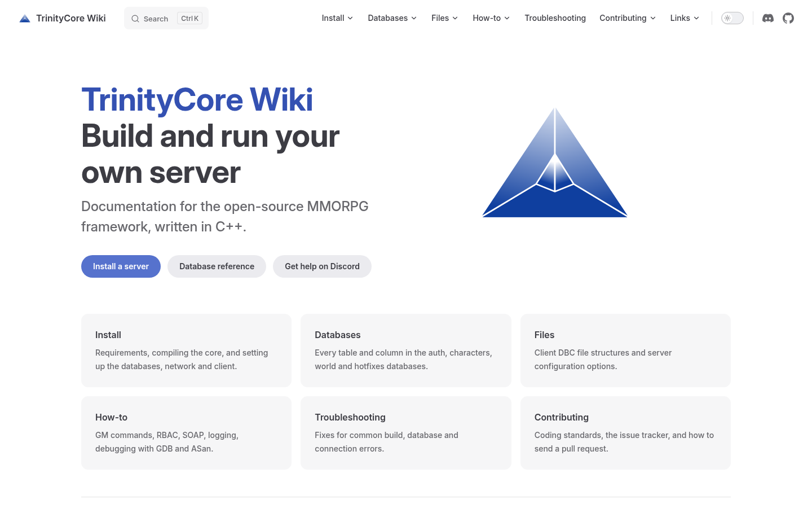Click the Ctrl K shortcut badge

pyautogui.click(x=189, y=19)
